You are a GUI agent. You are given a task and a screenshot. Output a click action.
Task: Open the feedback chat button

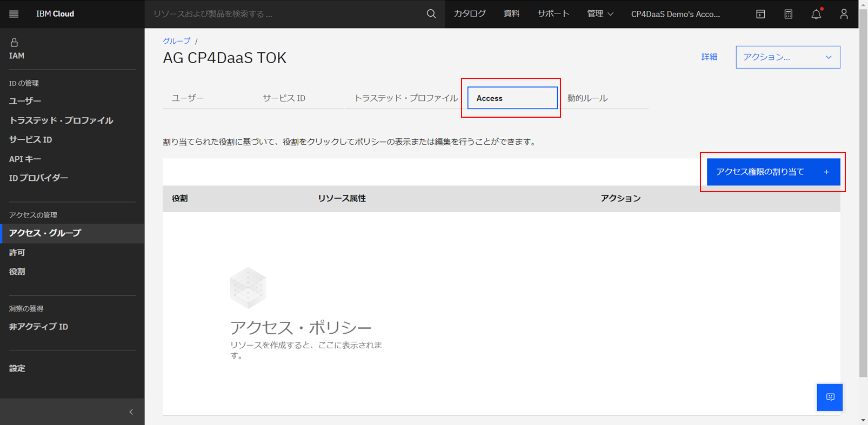coord(830,397)
